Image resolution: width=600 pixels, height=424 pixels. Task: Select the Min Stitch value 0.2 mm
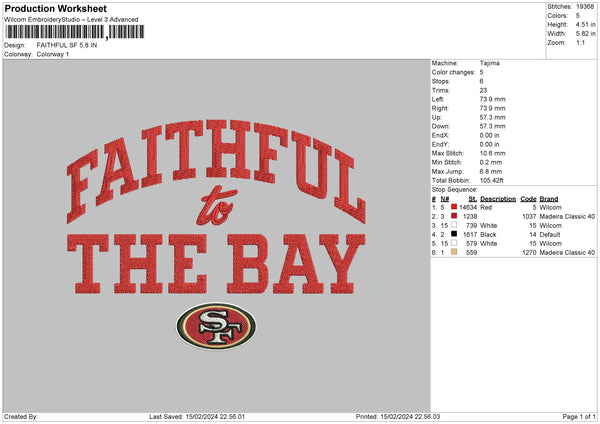[x=491, y=162]
